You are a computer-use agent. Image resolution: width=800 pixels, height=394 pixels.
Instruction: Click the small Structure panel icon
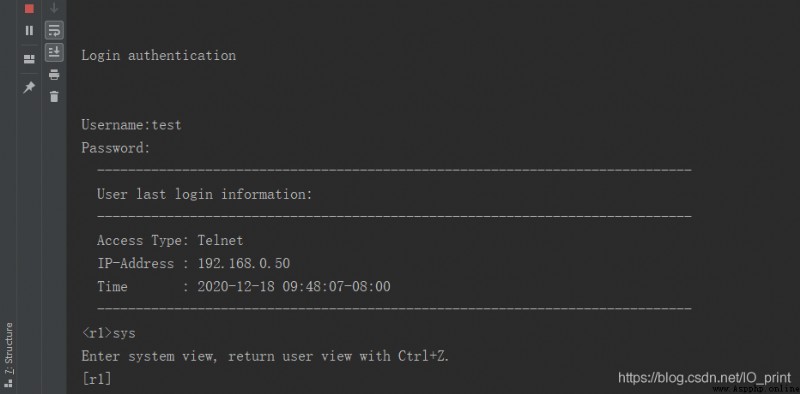[x=8, y=383]
